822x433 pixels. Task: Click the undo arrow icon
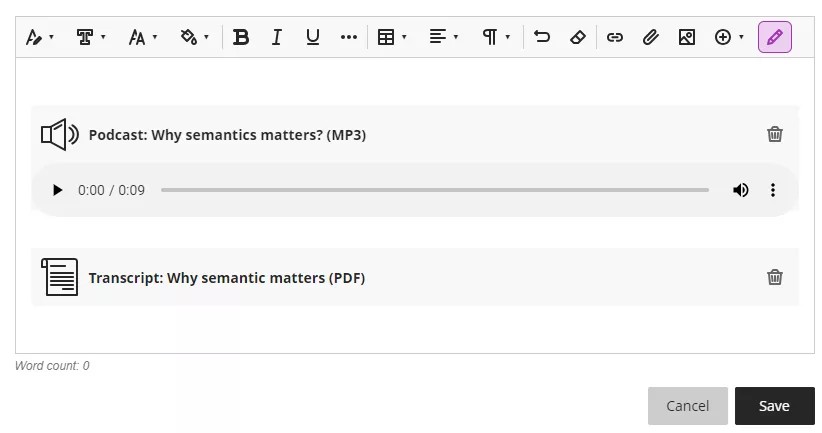click(542, 37)
